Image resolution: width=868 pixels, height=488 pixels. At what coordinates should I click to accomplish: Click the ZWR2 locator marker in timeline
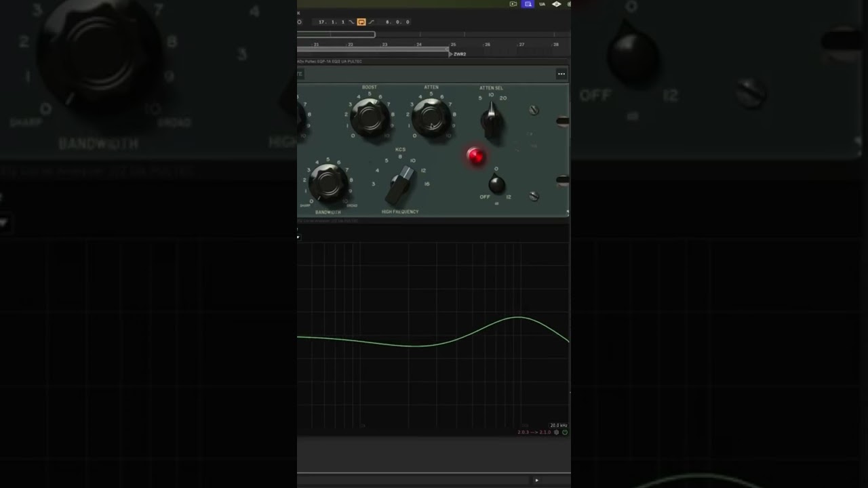pyautogui.click(x=458, y=54)
